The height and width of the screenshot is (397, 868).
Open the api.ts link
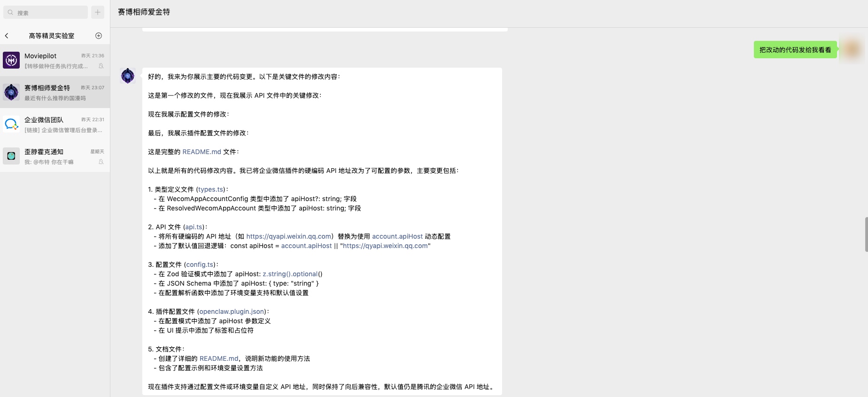pos(194,227)
